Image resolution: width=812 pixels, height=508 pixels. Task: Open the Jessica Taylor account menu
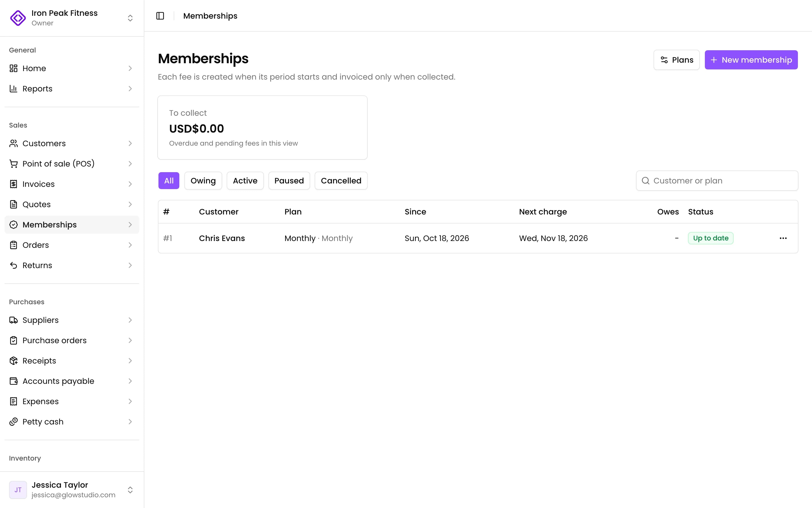pos(72,490)
